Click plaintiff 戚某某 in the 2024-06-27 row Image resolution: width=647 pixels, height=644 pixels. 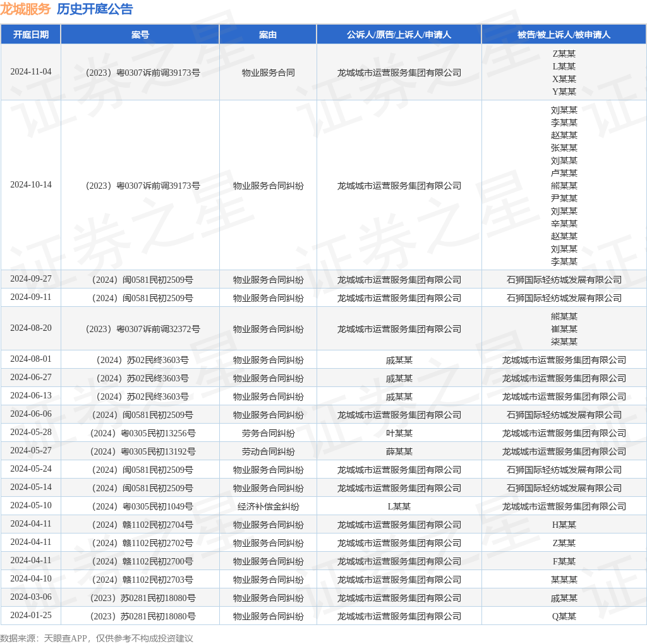pyautogui.click(x=399, y=378)
